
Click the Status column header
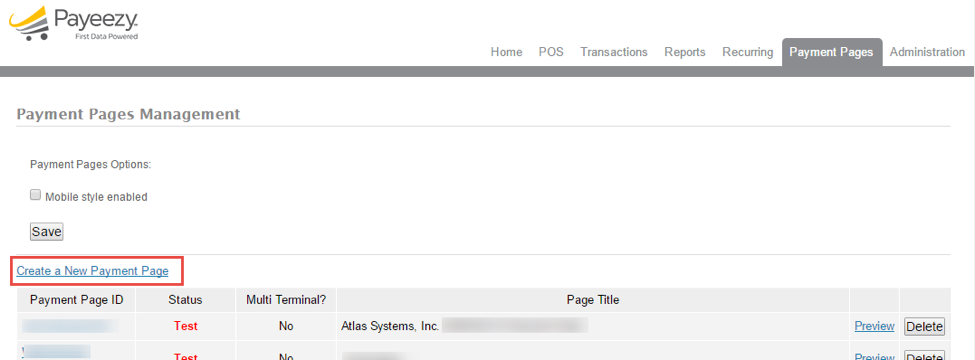(185, 300)
